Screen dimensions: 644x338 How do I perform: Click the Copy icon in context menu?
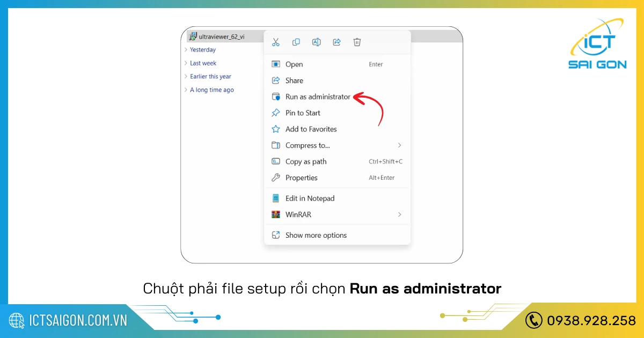click(296, 42)
